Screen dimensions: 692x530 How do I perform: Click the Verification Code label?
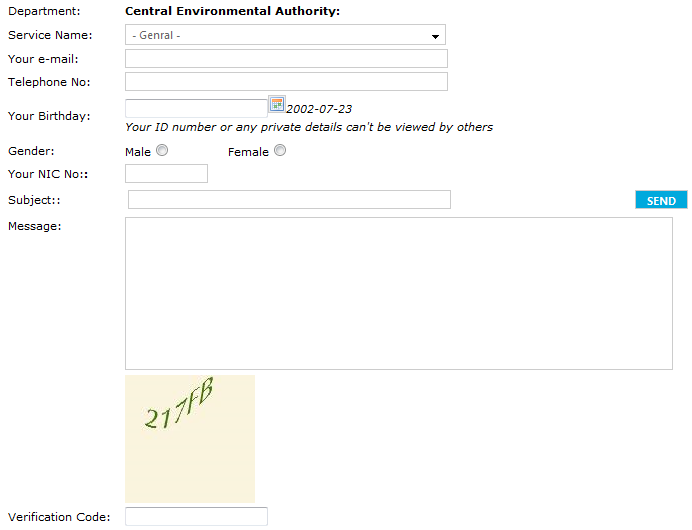coord(59,517)
